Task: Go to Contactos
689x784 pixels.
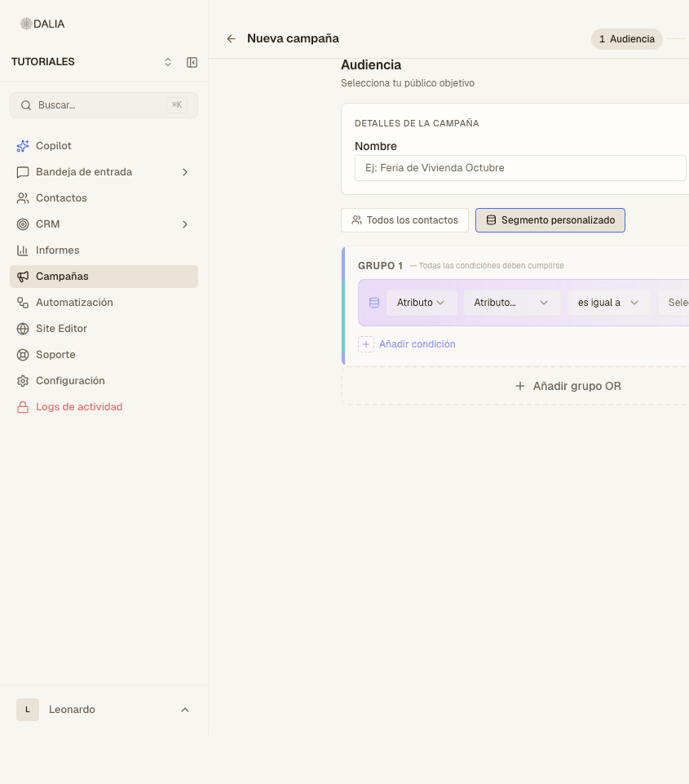Action: point(104,198)
